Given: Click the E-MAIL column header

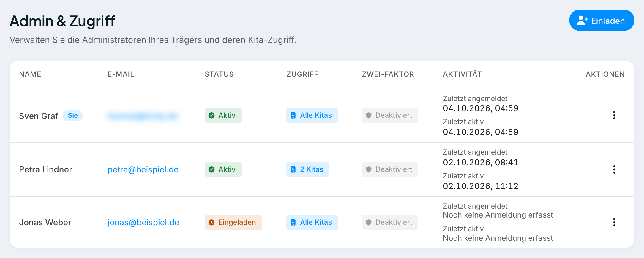Looking at the screenshot, I should click(x=121, y=74).
